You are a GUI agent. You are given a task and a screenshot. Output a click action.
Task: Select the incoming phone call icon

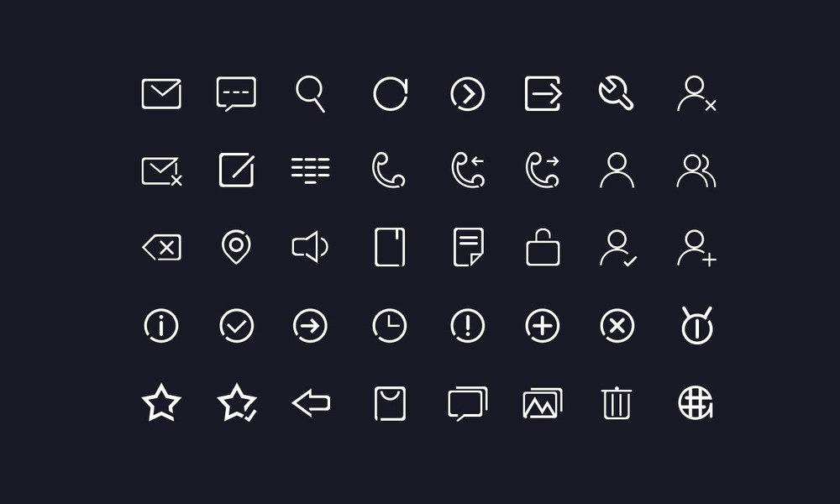[468, 170]
